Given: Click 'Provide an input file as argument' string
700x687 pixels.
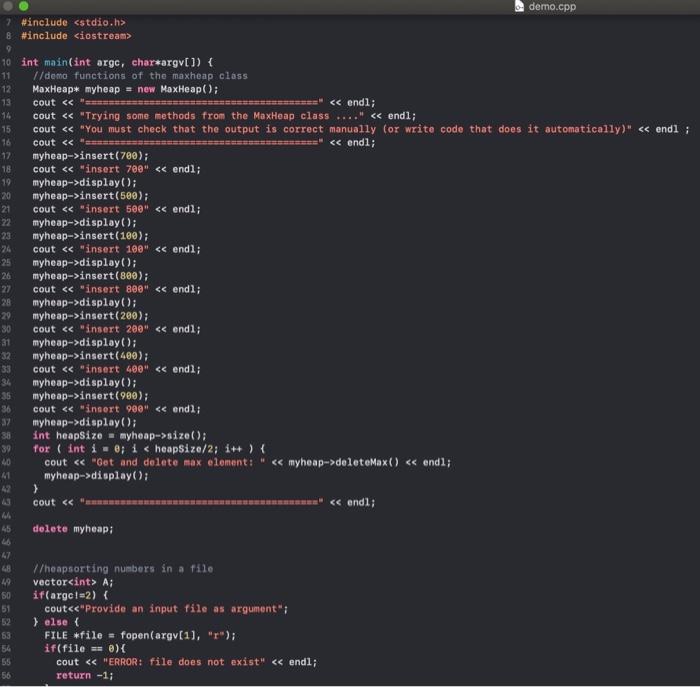Looking at the screenshot, I should point(183,609).
